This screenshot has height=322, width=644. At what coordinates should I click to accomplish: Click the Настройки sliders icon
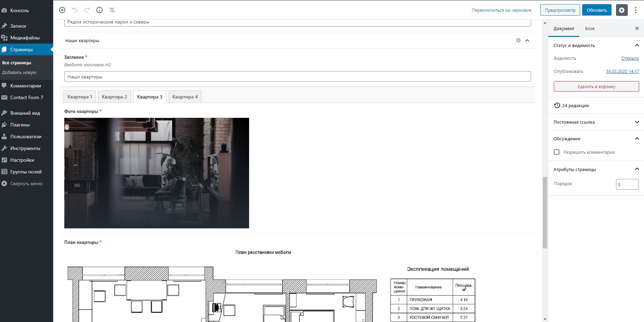pos(4,160)
